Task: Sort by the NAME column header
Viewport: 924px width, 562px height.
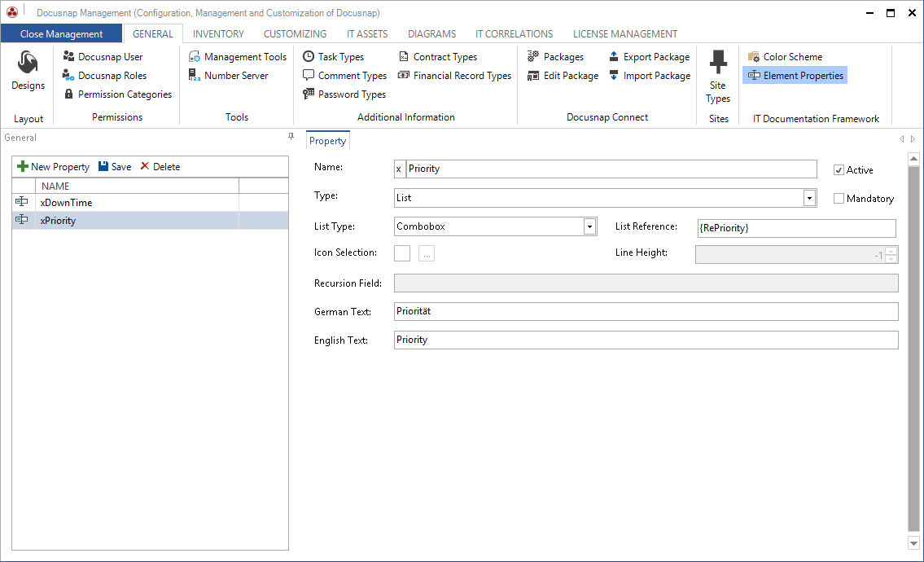Action: point(138,186)
